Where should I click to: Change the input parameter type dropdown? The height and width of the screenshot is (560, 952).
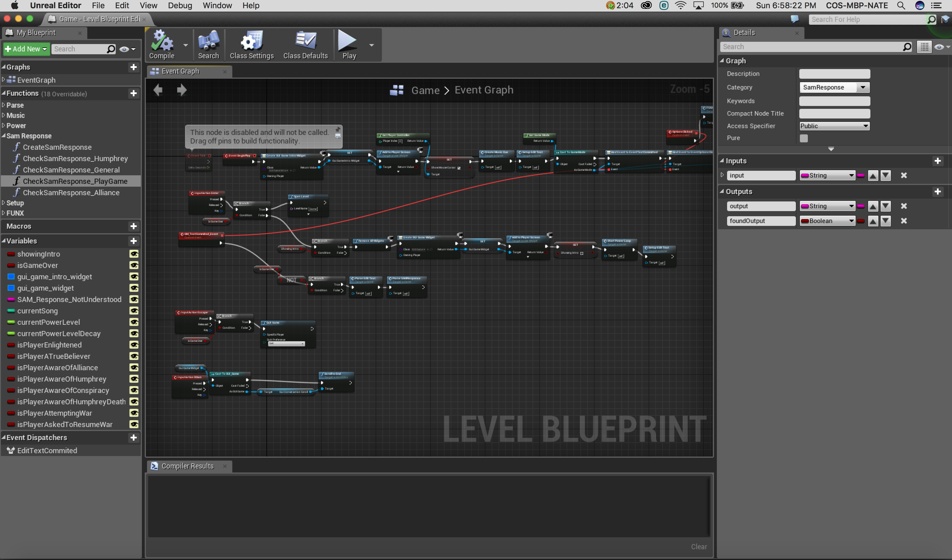(x=827, y=176)
